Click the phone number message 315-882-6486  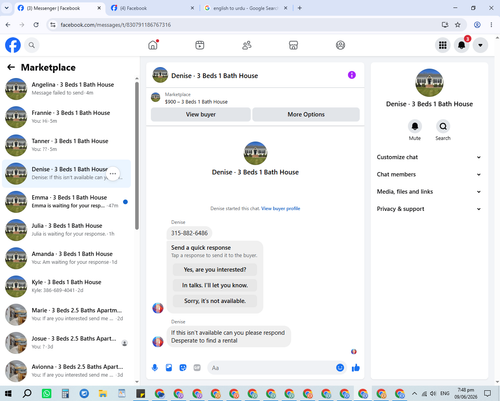click(x=189, y=233)
